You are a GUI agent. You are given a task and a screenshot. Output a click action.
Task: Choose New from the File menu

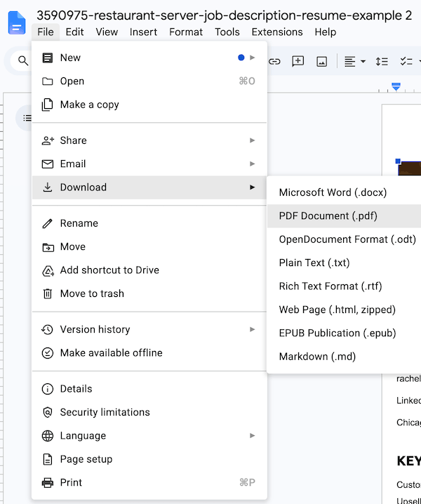tap(149, 58)
